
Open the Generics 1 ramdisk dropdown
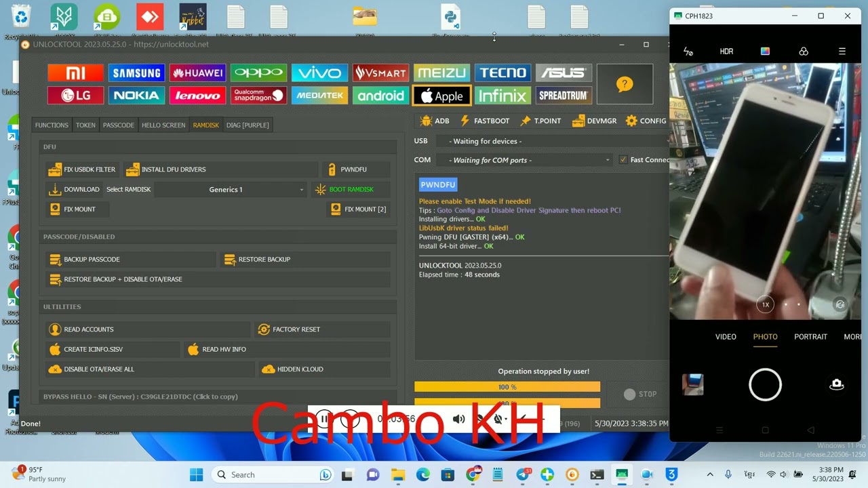tap(231, 190)
